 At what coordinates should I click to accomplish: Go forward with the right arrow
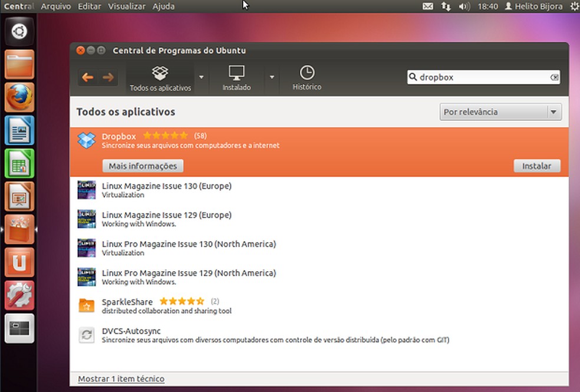pos(108,77)
